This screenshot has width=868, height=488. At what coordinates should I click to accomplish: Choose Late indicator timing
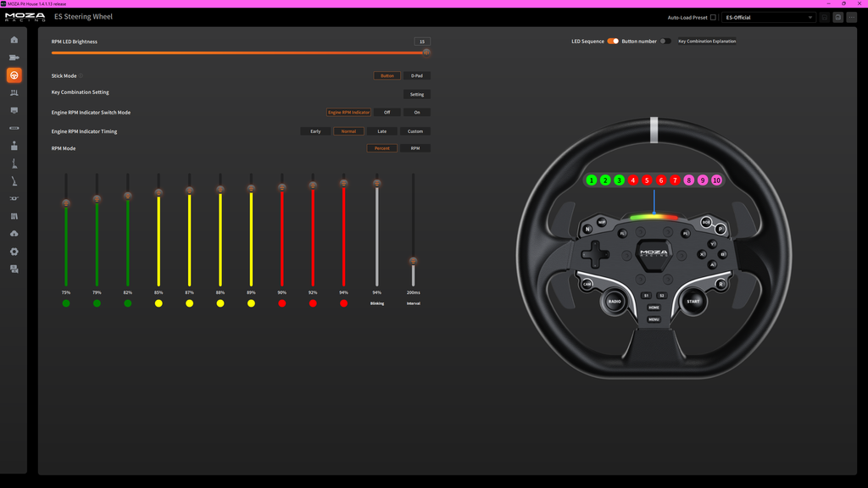point(382,131)
